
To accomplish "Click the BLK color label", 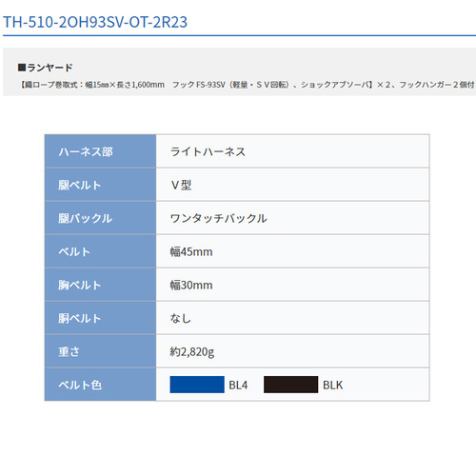I will click(332, 386).
